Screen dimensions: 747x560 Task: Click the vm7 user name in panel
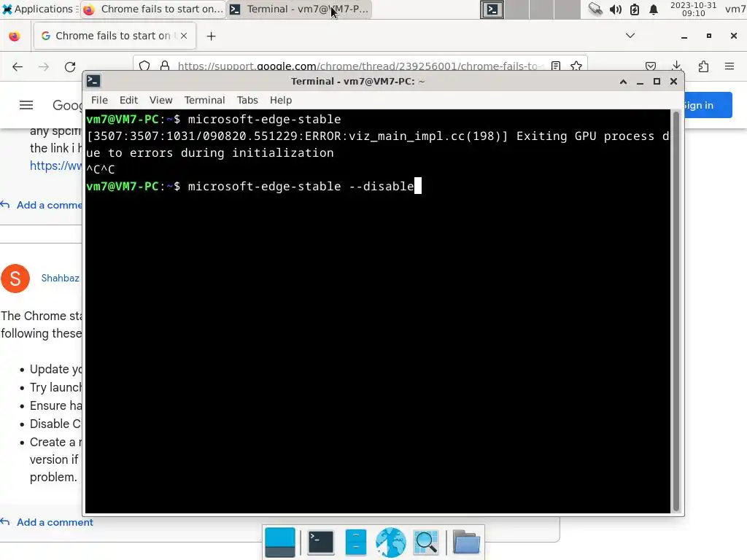pyautogui.click(x=735, y=9)
